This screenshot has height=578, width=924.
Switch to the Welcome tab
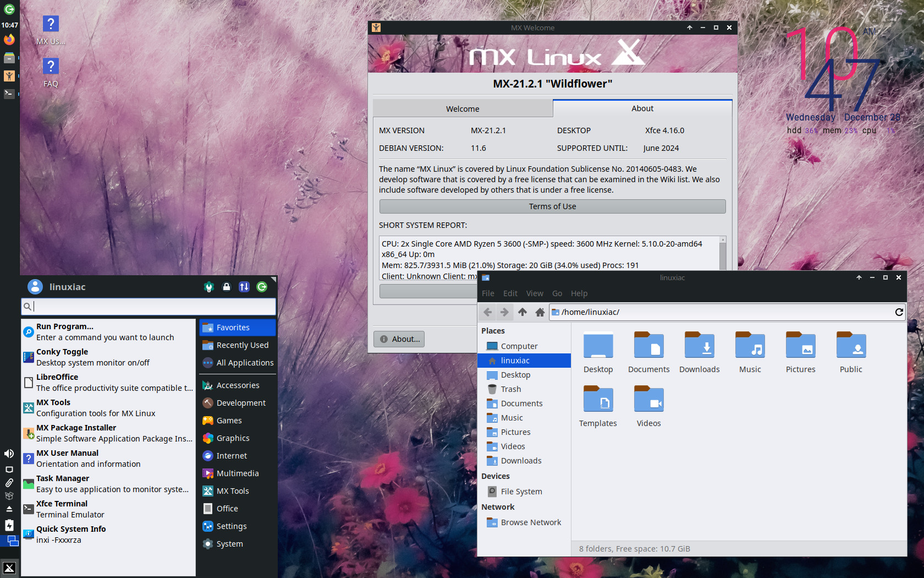[463, 109]
